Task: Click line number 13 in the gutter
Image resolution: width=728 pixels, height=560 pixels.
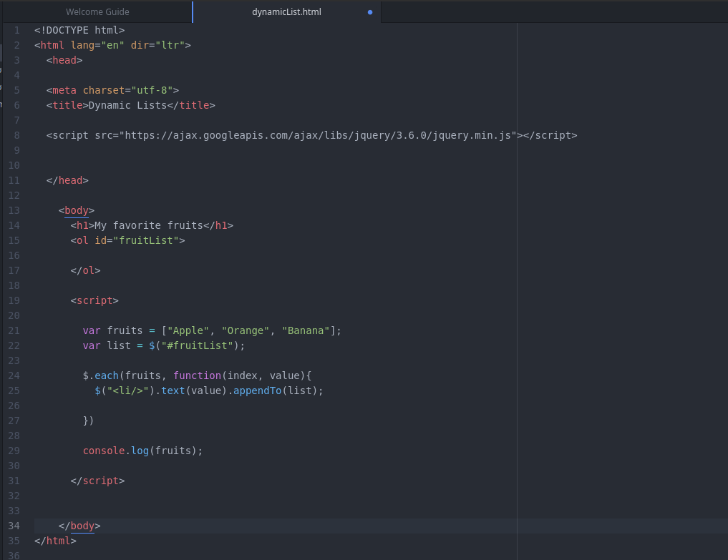Action: [x=14, y=211]
